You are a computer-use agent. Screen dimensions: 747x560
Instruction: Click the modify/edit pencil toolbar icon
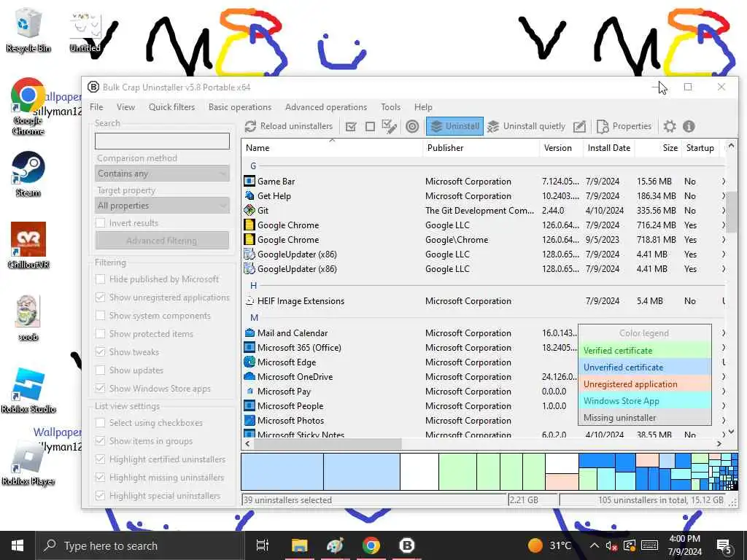coord(579,127)
